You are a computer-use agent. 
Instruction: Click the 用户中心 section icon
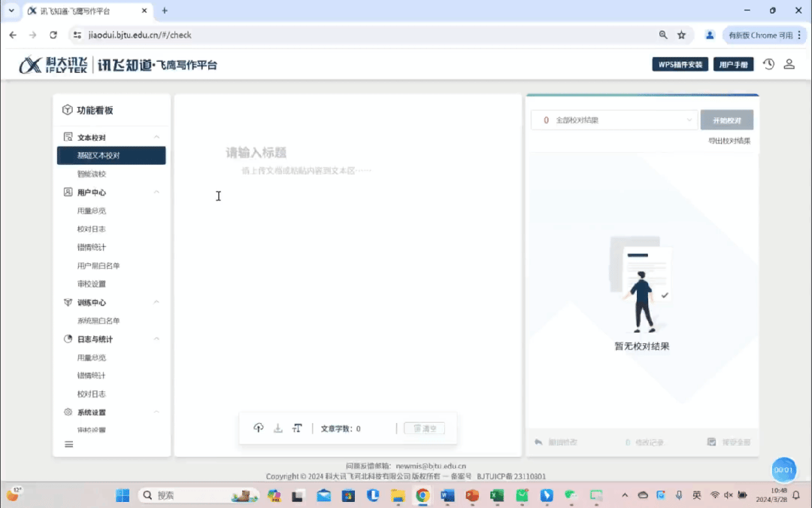[x=68, y=192]
